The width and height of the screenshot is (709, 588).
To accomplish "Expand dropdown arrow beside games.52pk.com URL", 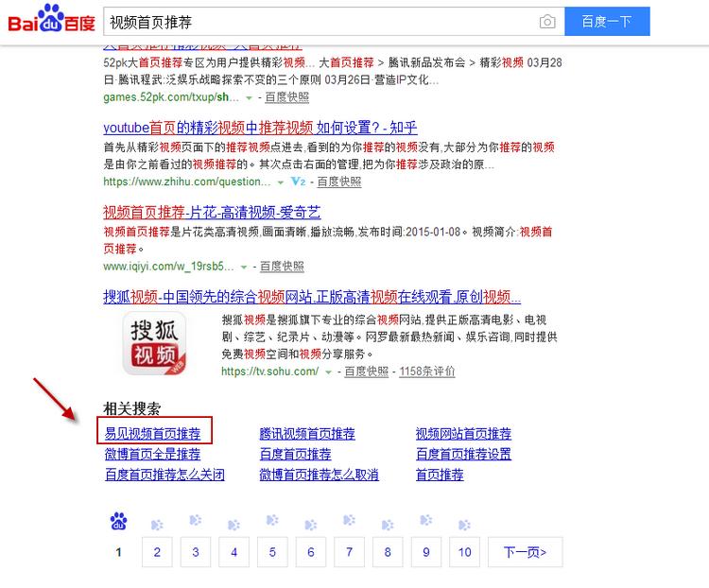I will pyautogui.click(x=249, y=97).
